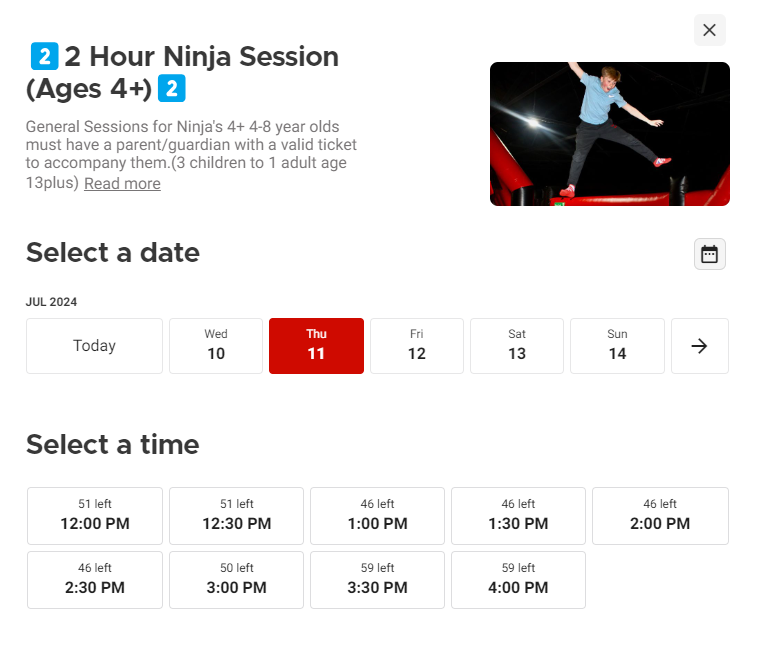Select the 3:00 PM slot
762x668 pixels.
(x=236, y=580)
